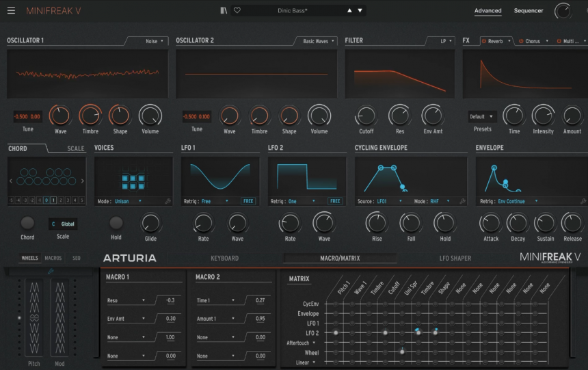Click the Scale C Global button
The height and width of the screenshot is (370, 588).
[x=63, y=224]
